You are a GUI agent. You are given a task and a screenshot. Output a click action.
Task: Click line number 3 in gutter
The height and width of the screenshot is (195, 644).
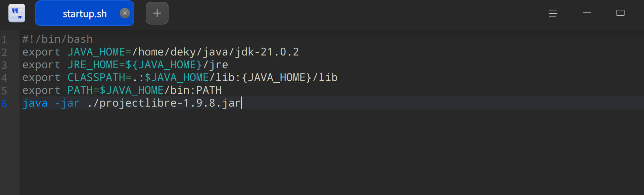click(4, 65)
